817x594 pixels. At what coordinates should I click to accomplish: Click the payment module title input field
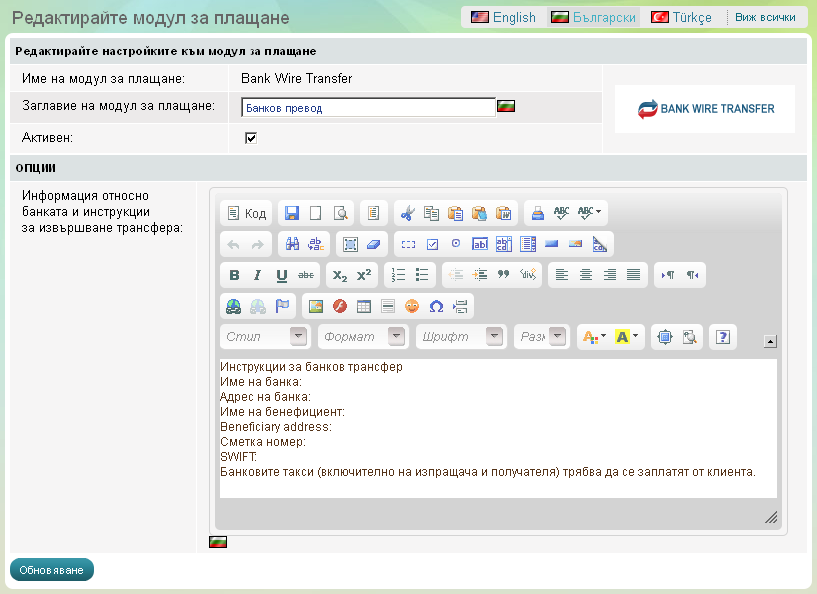click(368, 108)
